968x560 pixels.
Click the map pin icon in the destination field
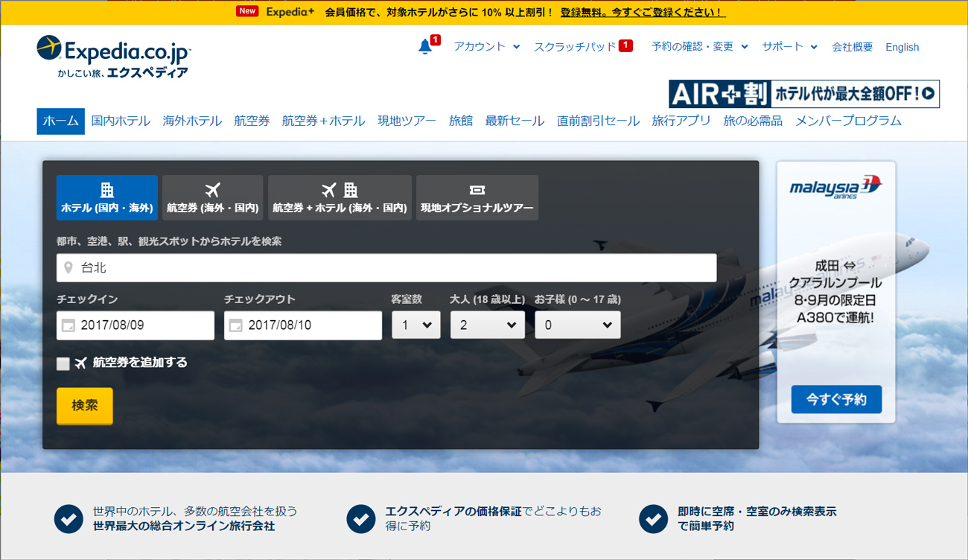coord(69,267)
